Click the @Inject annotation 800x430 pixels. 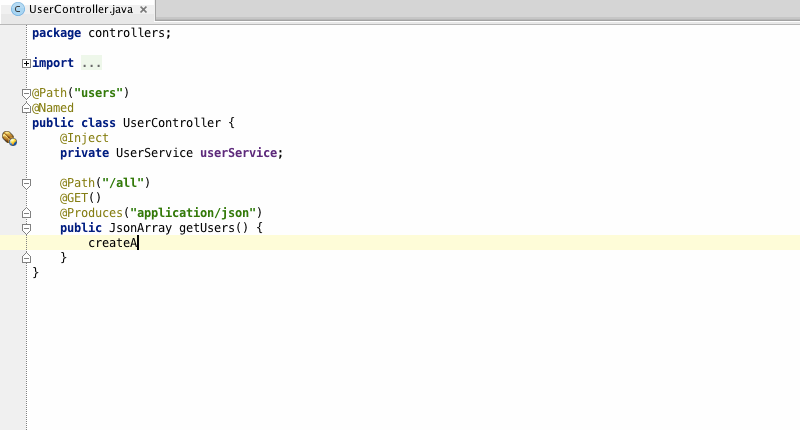coord(84,138)
